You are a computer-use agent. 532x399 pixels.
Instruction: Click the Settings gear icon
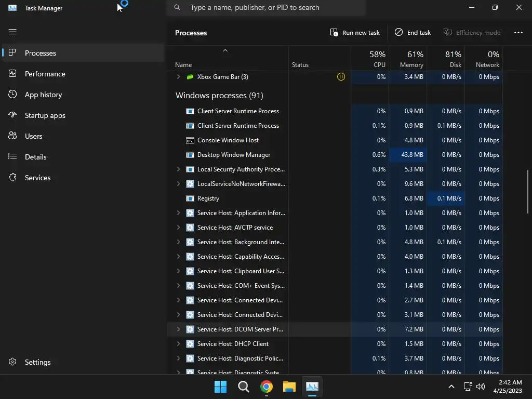tap(12, 362)
